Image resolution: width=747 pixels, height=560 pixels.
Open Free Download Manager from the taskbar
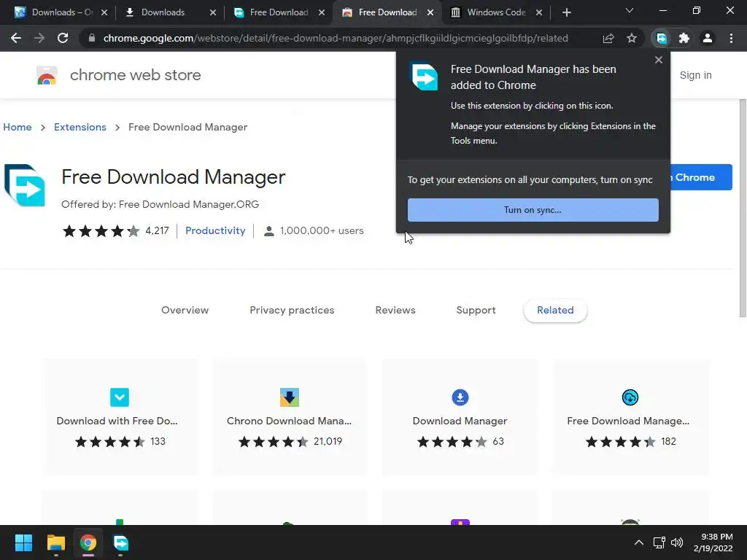click(120, 542)
